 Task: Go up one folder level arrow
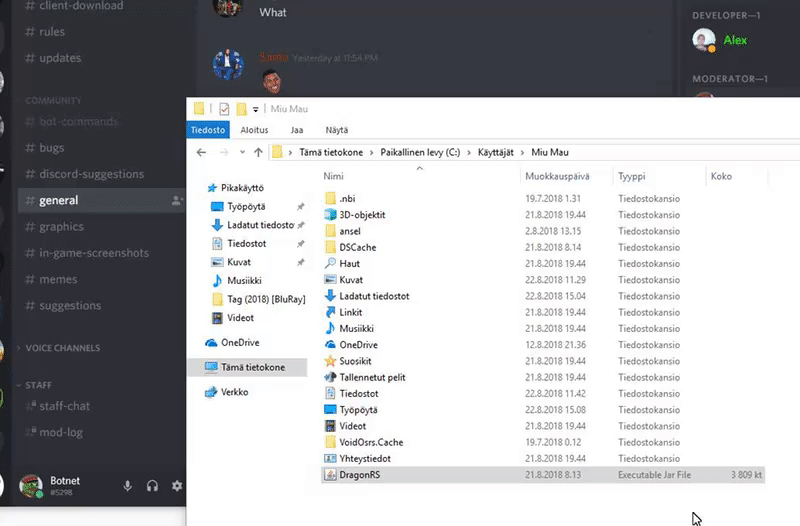tap(258, 153)
